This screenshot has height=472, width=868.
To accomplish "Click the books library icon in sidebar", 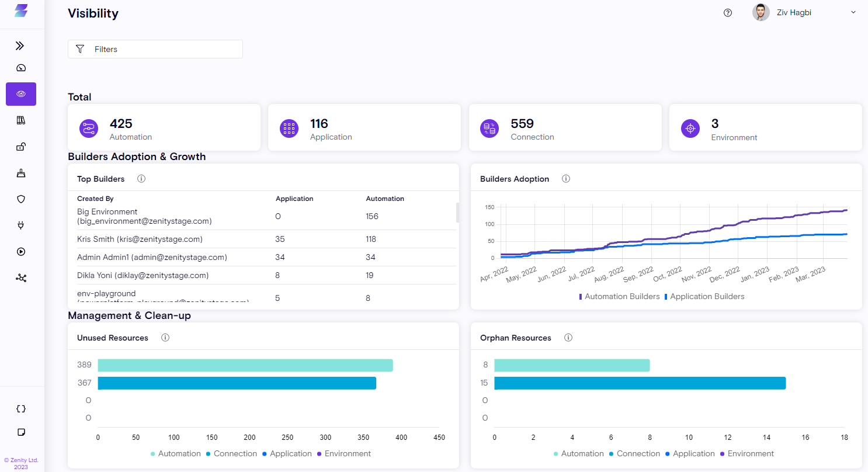I will pyautogui.click(x=21, y=120).
